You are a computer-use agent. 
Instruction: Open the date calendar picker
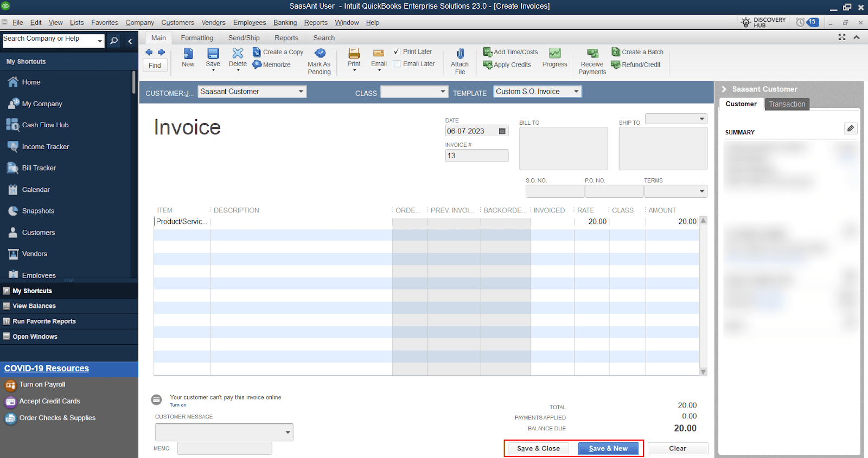point(502,131)
